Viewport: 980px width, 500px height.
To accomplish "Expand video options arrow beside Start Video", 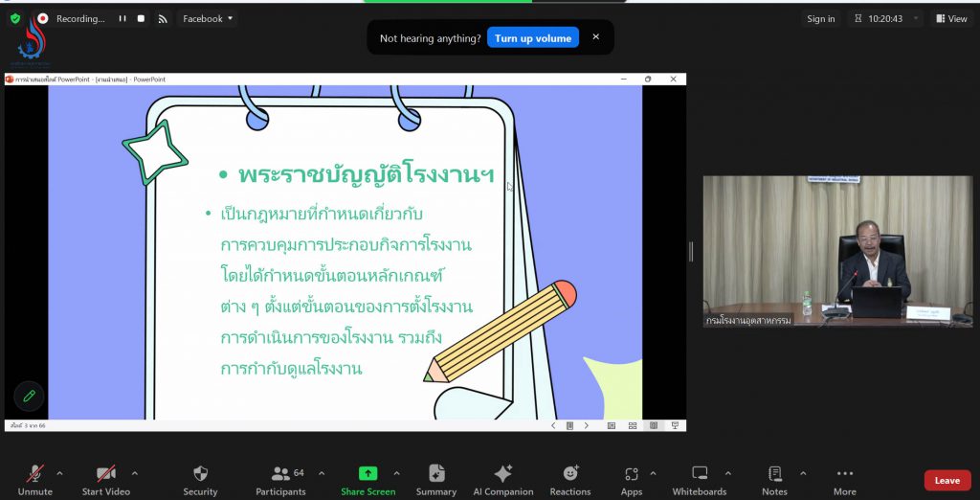I will coord(134,474).
